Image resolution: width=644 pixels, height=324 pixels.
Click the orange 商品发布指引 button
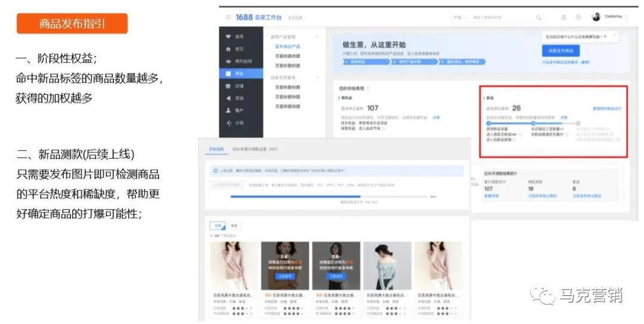click(x=72, y=23)
